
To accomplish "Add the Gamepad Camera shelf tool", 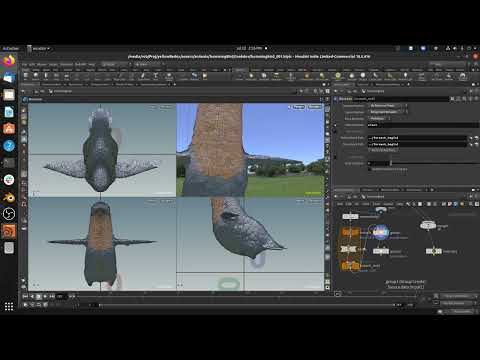I will tap(462, 76).
